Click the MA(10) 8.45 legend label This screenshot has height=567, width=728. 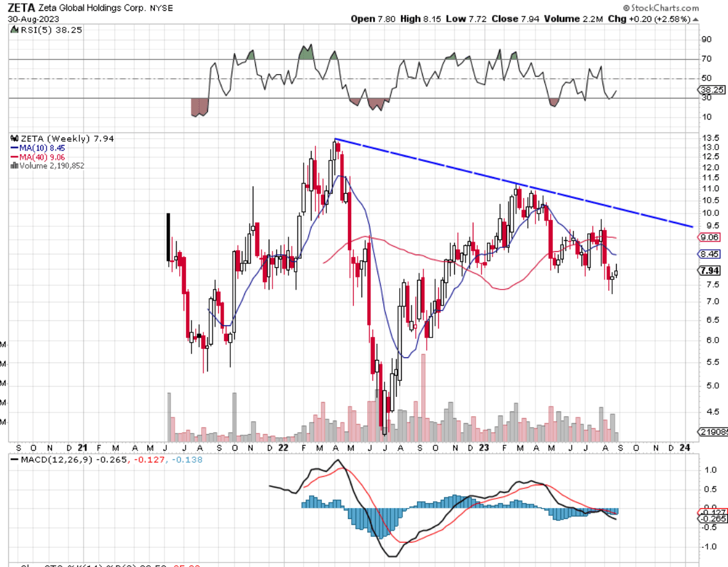pyautogui.click(x=42, y=148)
